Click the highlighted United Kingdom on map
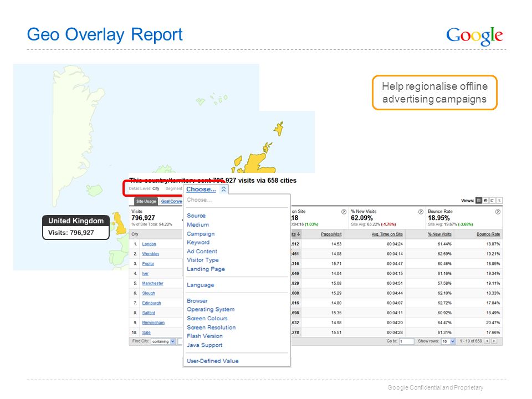The image size is (532, 399). click(120, 223)
